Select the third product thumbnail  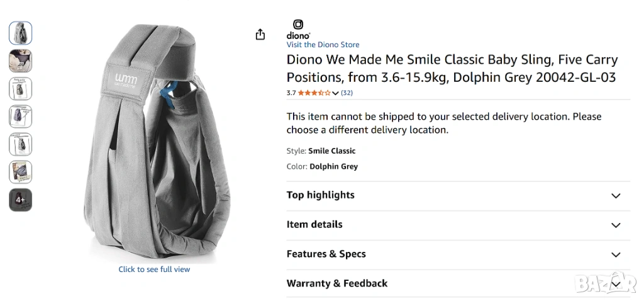coord(21,89)
